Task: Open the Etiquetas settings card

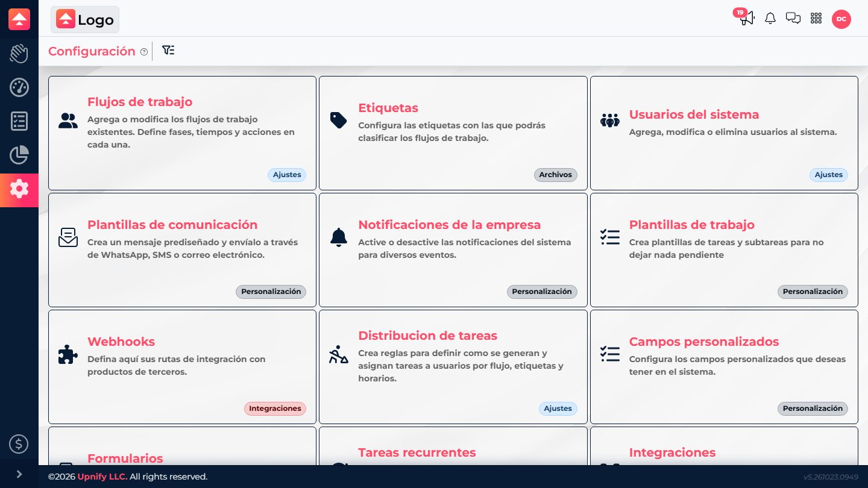Action: (453, 133)
